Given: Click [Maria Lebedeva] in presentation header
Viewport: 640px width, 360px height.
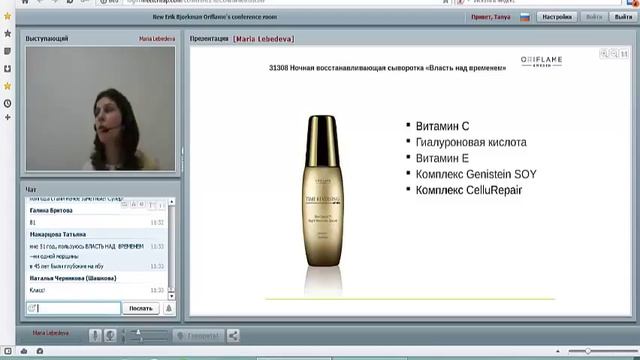Looking at the screenshot, I should (x=264, y=39).
